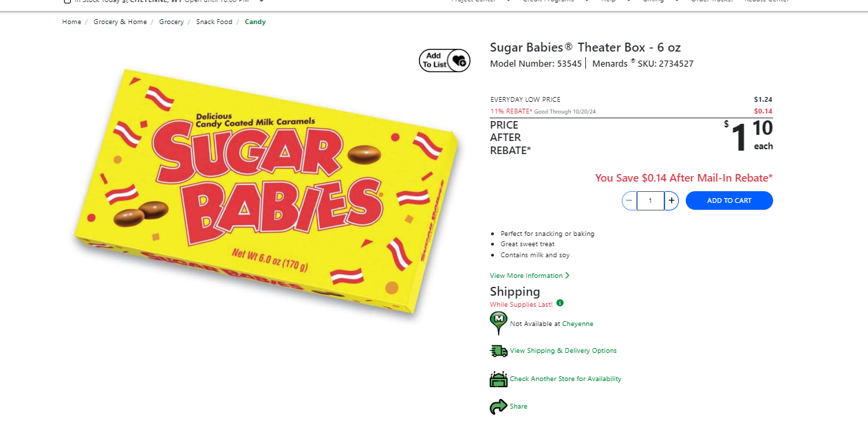The height and width of the screenshot is (423, 868).
Task: Click the Menards store pin icon
Action: click(x=499, y=323)
